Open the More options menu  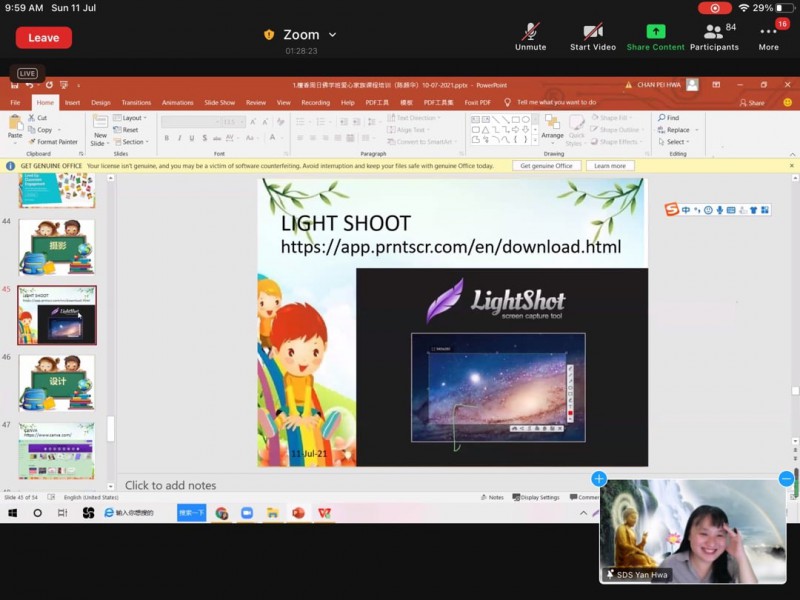768,33
